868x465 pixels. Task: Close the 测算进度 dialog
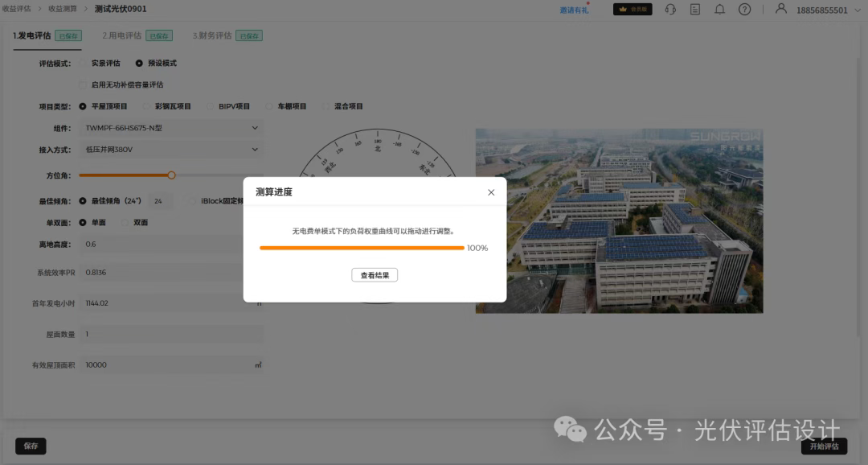coord(491,192)
